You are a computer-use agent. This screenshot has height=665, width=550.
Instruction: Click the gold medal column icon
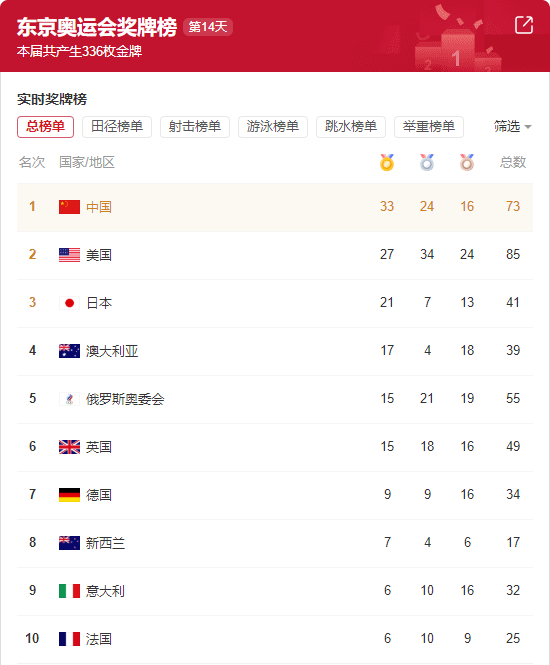387,162
